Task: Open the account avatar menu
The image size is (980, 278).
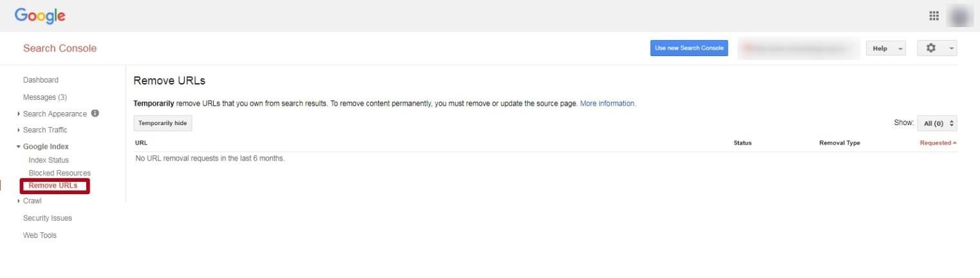Action: [960, 16]
